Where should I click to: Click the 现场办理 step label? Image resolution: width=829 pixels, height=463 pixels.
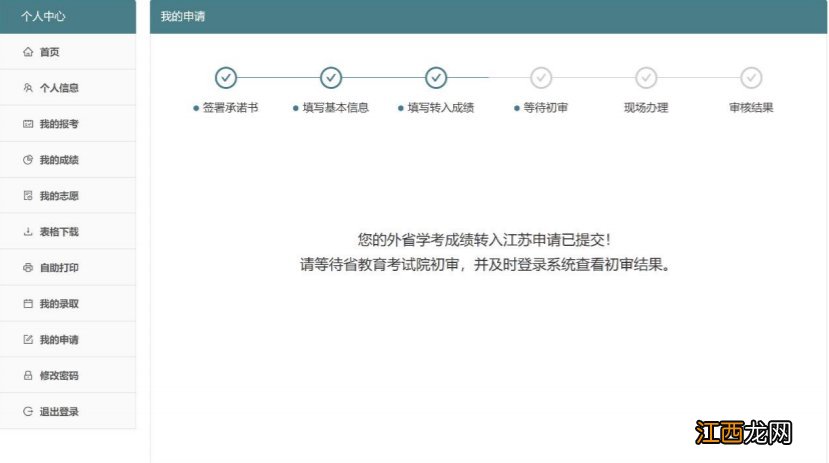point(646,108)
